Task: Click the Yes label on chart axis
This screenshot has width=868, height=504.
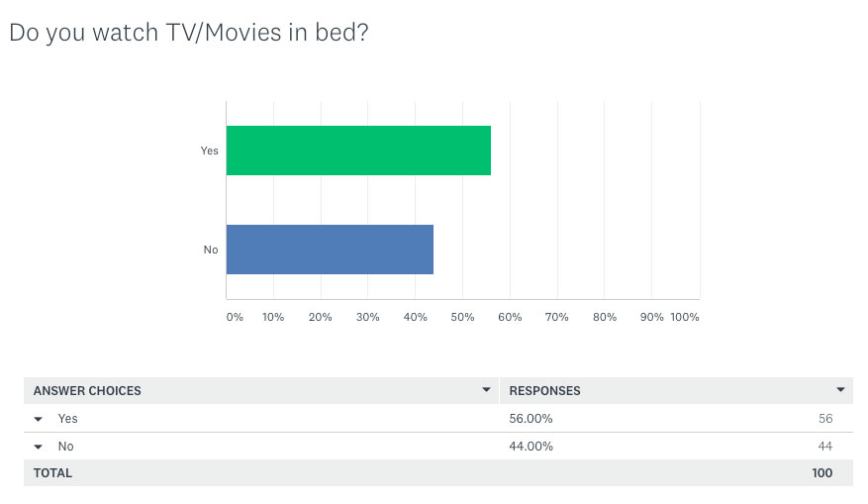Action: [209, 151]
